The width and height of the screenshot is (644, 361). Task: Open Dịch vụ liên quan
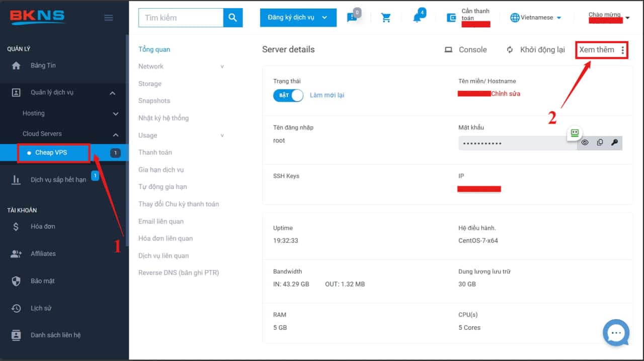coord(164,255)
